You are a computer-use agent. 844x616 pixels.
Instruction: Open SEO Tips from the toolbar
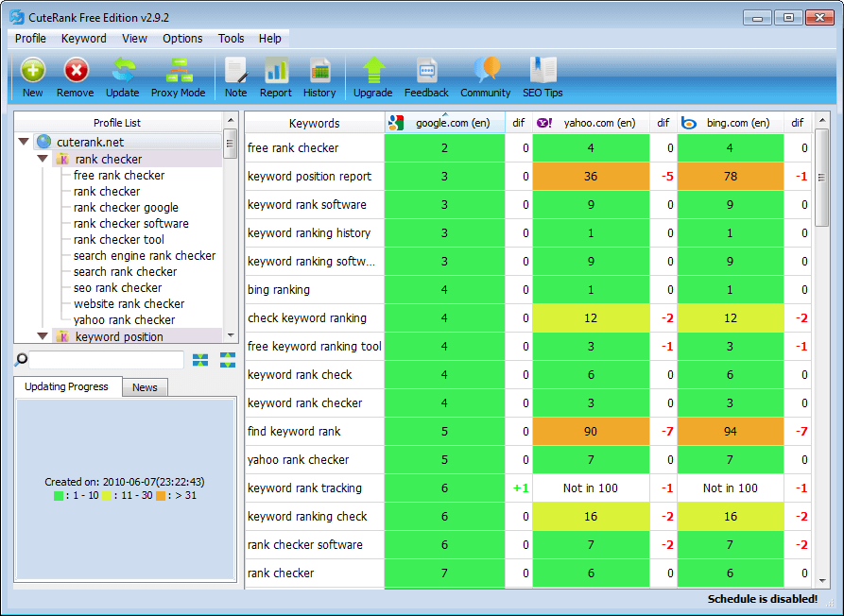[x=543, y=71]
